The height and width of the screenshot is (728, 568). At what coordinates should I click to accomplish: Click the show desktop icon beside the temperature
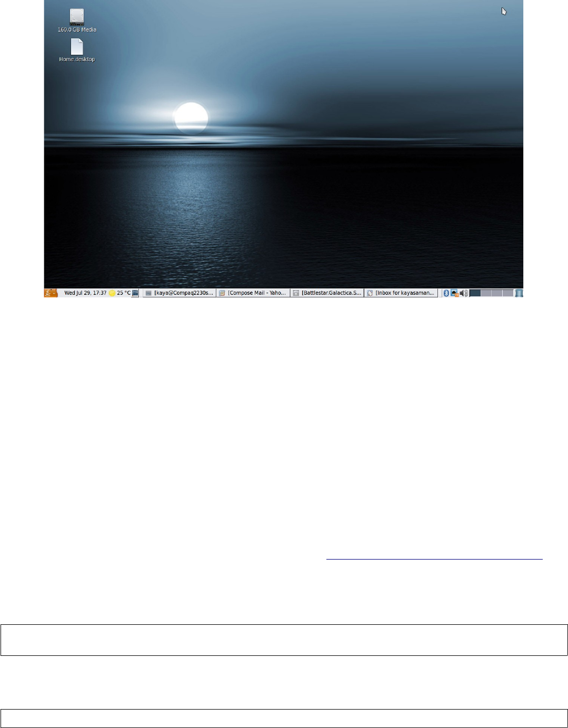pos(135,293)
